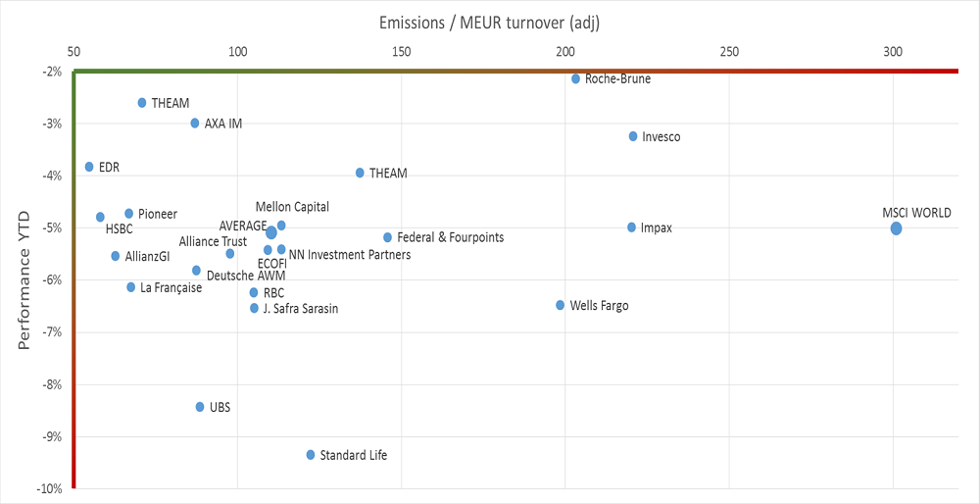
Task: Click the 'Wells Fargo' label
Action: pyautogui.click(x=600, y=306)
